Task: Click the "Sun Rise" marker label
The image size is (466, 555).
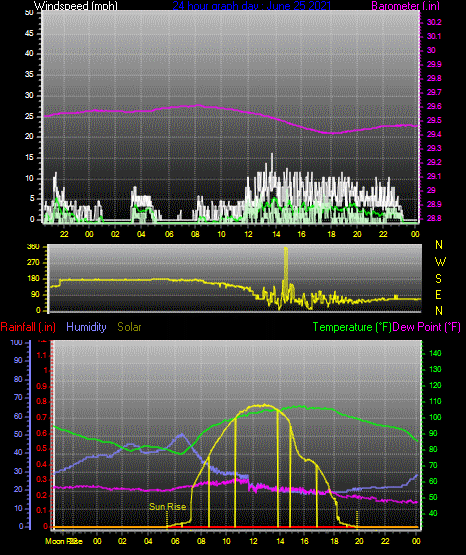Action: (167, 507)
